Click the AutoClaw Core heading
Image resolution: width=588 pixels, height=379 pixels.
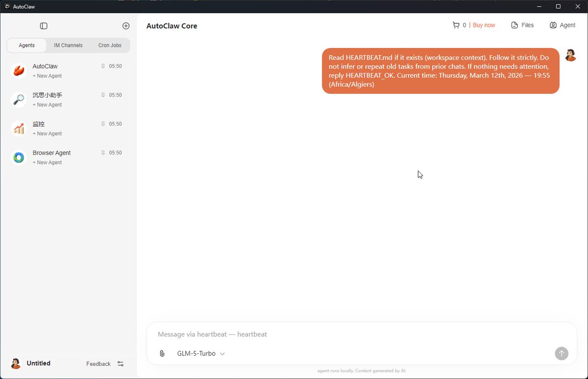(x=172, y=26)
